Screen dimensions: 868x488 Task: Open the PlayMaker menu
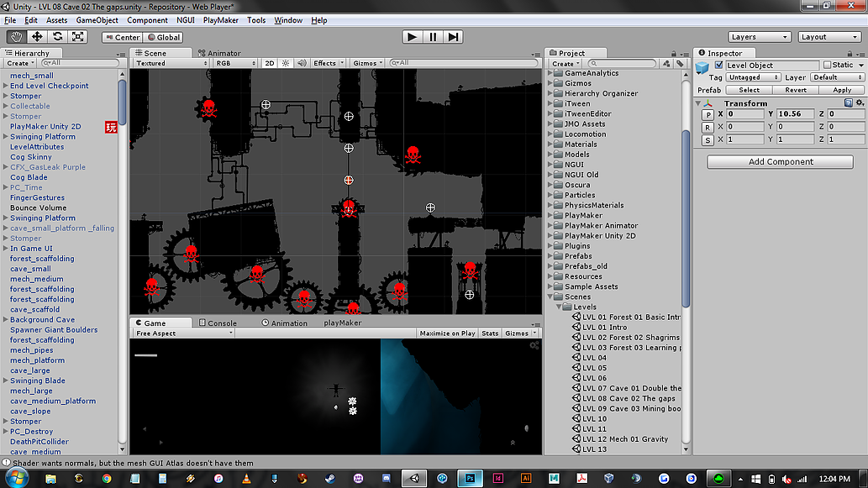coord(220,20)
